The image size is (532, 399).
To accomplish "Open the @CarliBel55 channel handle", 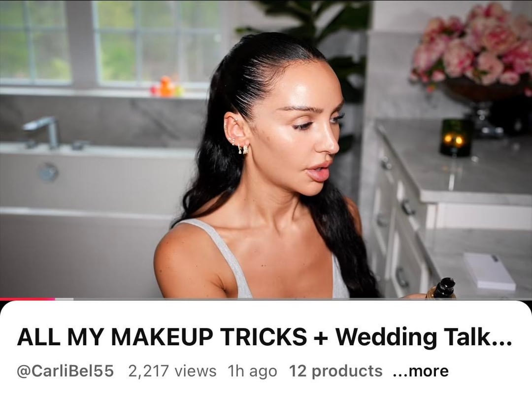I will point(65,371).
